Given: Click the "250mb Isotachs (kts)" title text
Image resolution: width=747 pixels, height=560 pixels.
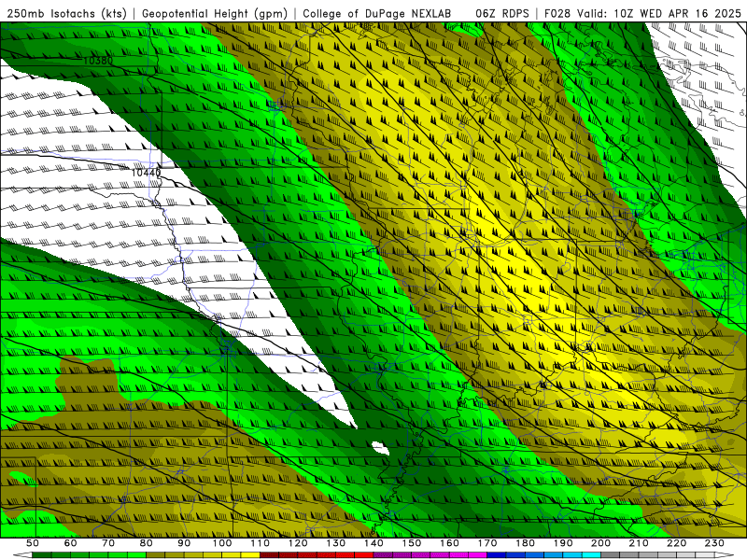Looking at the screenshot, I should click(x=67, y=14).
